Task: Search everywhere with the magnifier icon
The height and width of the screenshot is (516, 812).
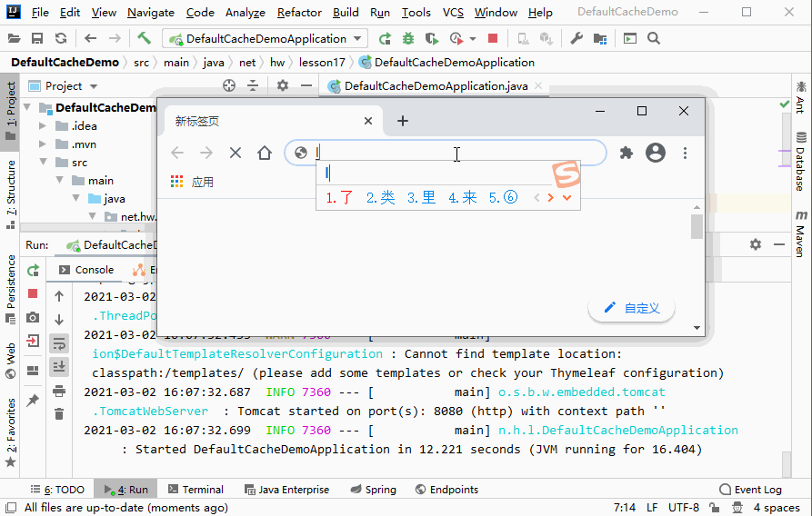Action: coord(654,38)
